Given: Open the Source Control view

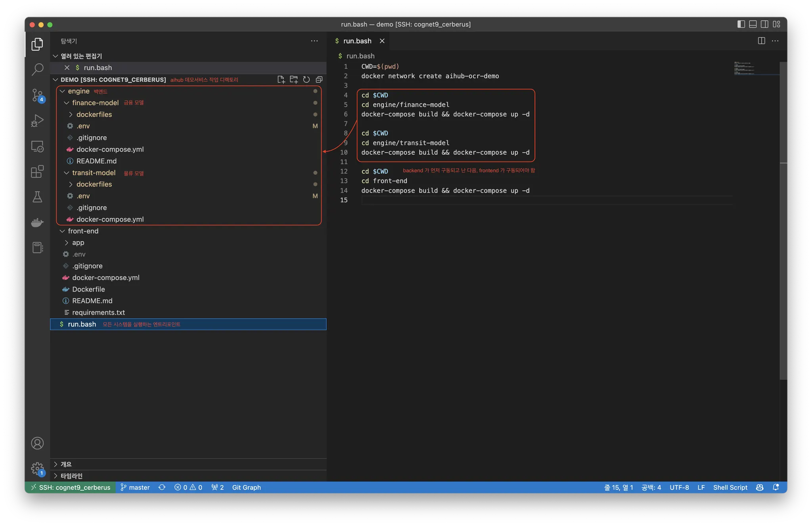Looking at the screenshot, I should [37, 95].
